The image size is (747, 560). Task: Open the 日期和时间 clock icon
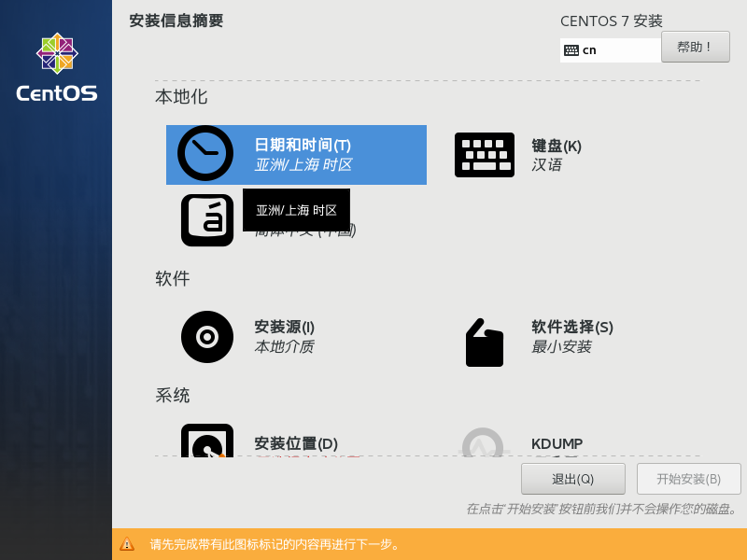click(x=204, y=153)
